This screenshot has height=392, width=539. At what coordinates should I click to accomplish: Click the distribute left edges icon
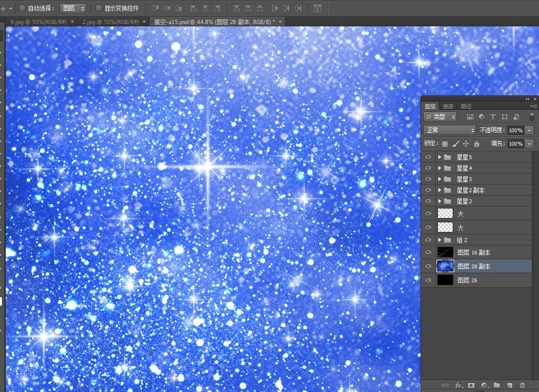[275, 8]
